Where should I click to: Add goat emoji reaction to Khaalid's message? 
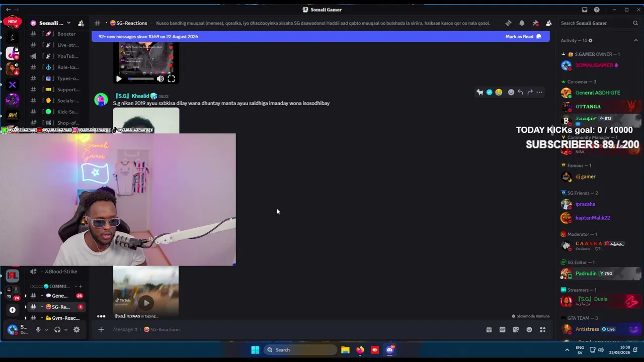[x=479, y=93]
